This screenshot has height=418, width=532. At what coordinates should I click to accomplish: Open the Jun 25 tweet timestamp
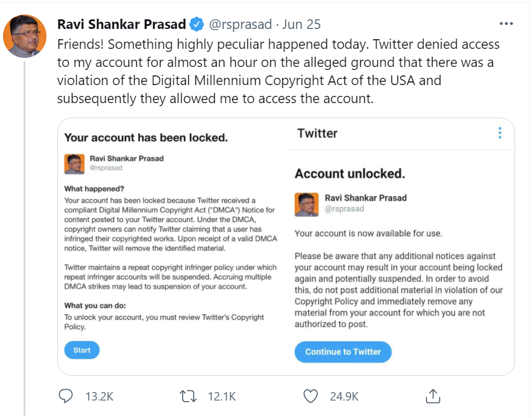(302, 24)
